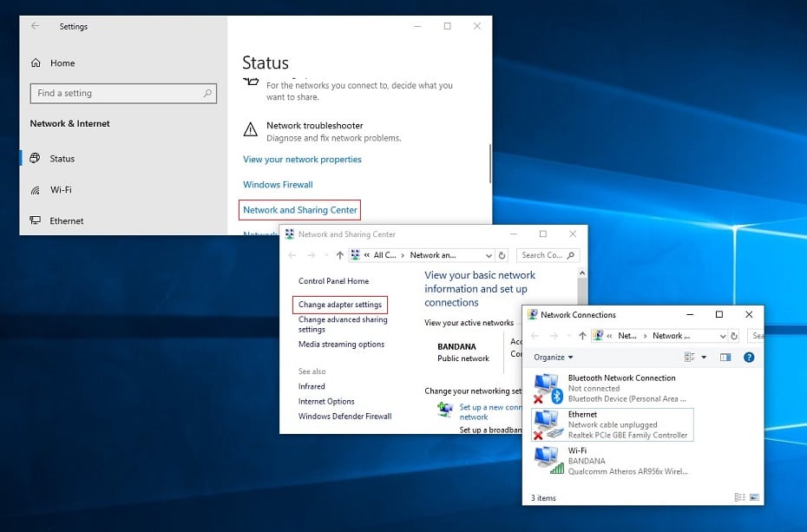Click the Network path segment in Network Connections
This screenshot has height=532, width=807.
(671, 336)
